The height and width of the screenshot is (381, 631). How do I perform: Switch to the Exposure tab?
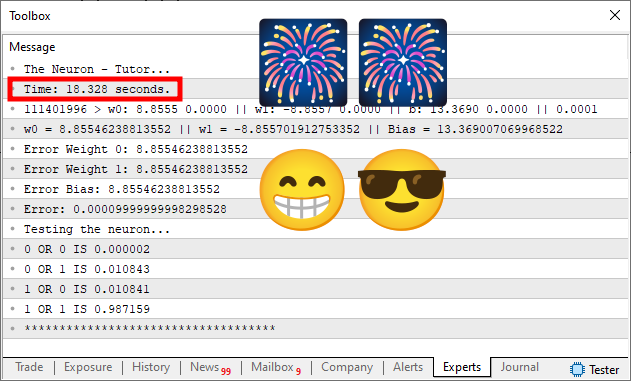pyautogui.click(x=88, y=367)
